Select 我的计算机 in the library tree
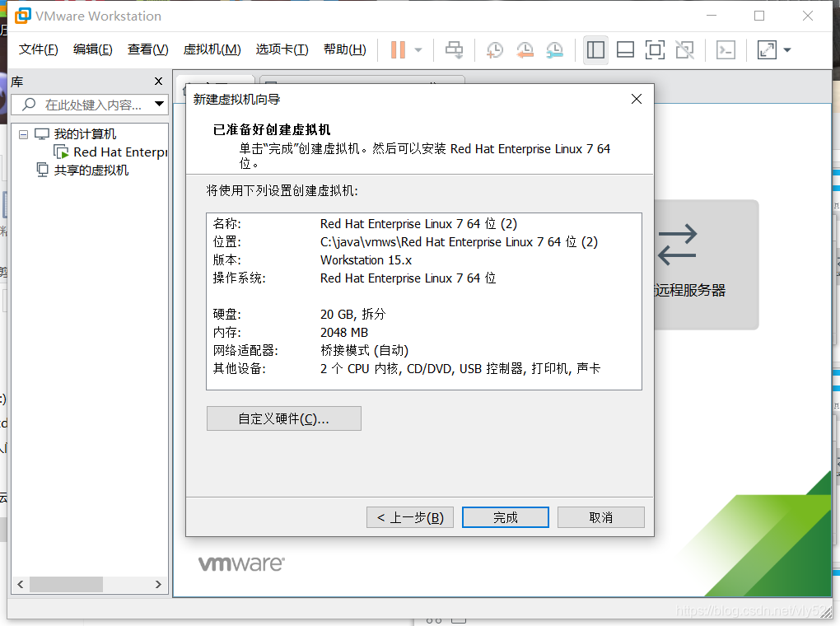840x626 pixels. pyautogui.click(x=85, y=134)
